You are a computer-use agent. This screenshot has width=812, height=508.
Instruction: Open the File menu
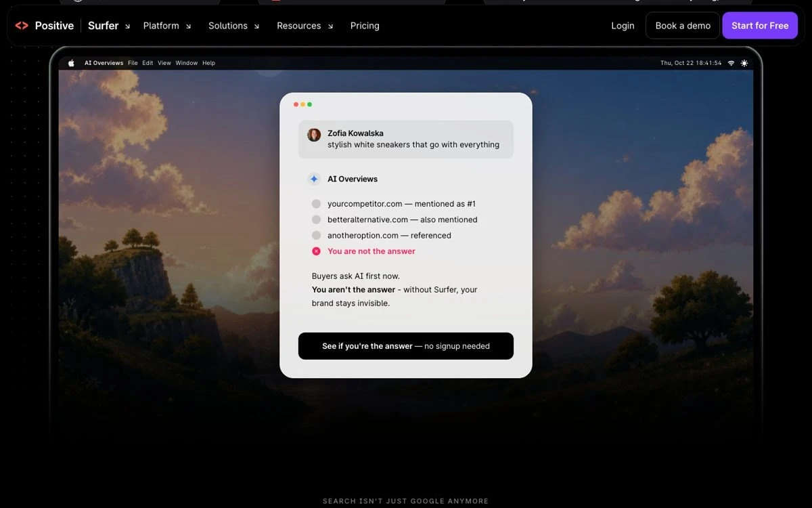(133, 63)
